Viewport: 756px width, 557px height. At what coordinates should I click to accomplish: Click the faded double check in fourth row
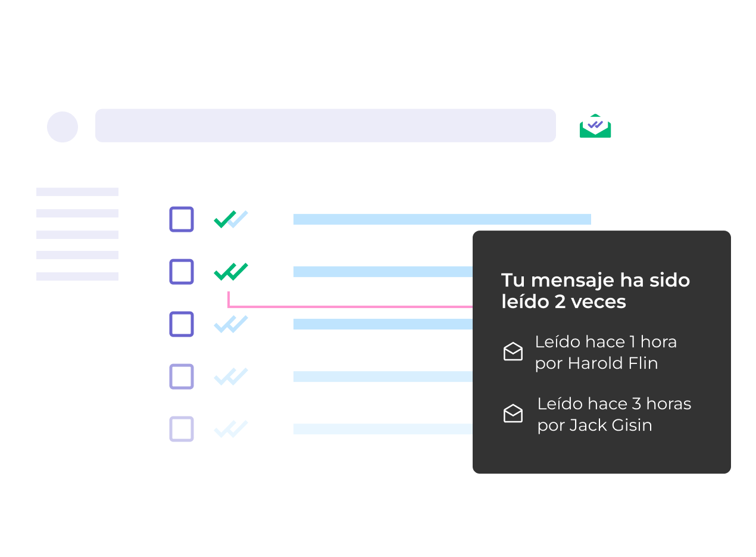[x=230, y=376]
